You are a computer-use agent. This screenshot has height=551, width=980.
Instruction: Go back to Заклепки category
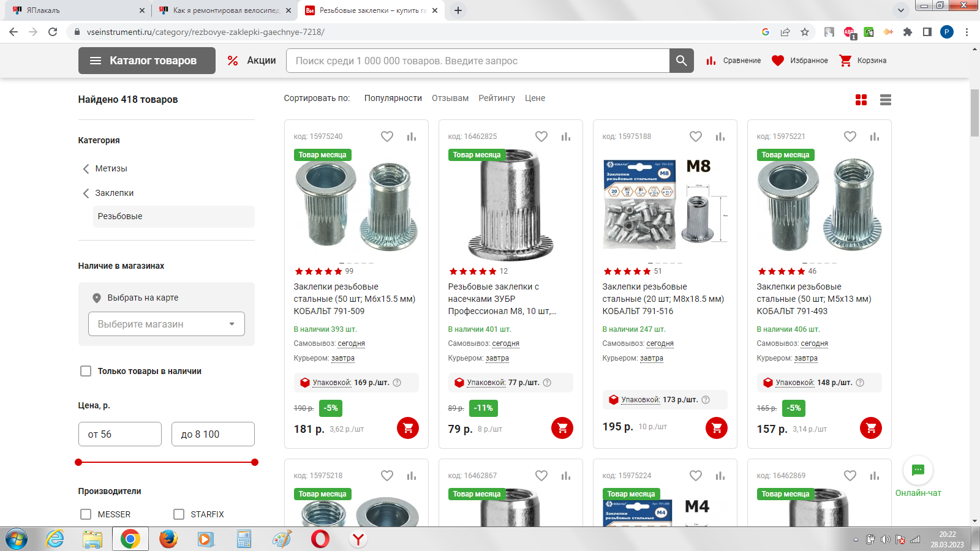pyautogui.click(x=114, y=193)
